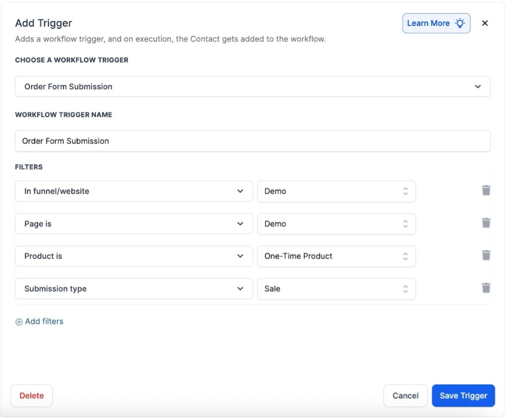Expand the Page is filter dropdown
Screen dimensions: 507x420
[133, 224]
